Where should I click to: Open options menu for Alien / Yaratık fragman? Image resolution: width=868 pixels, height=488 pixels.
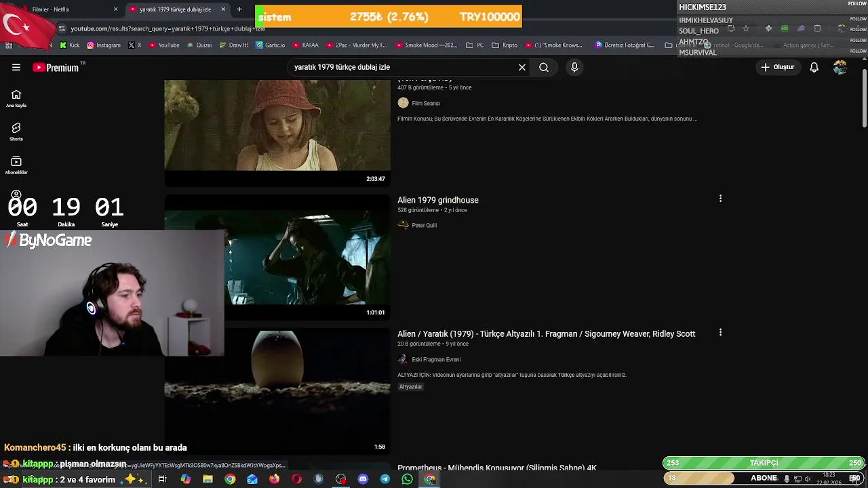720,332
